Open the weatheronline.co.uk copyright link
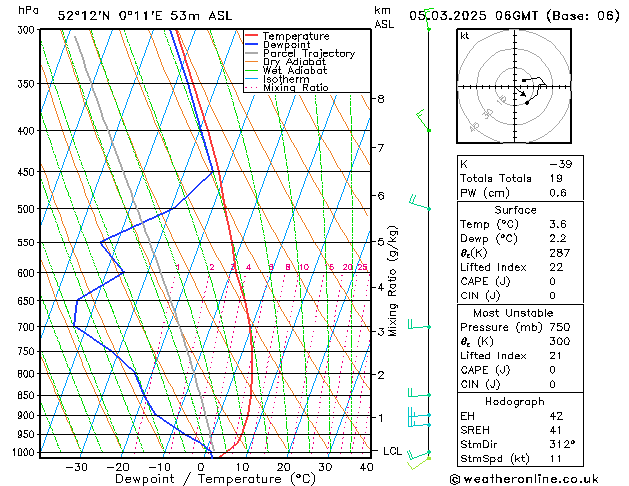 (x=524, y=479)
